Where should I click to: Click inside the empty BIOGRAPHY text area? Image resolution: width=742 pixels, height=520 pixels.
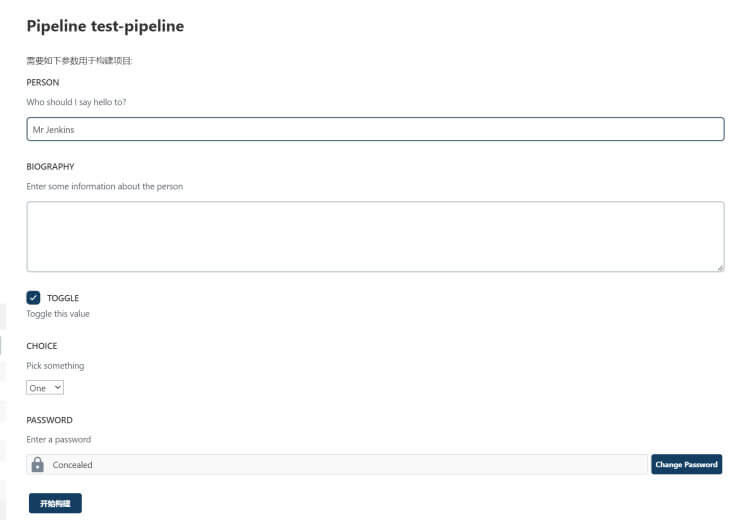coord(375,237)
